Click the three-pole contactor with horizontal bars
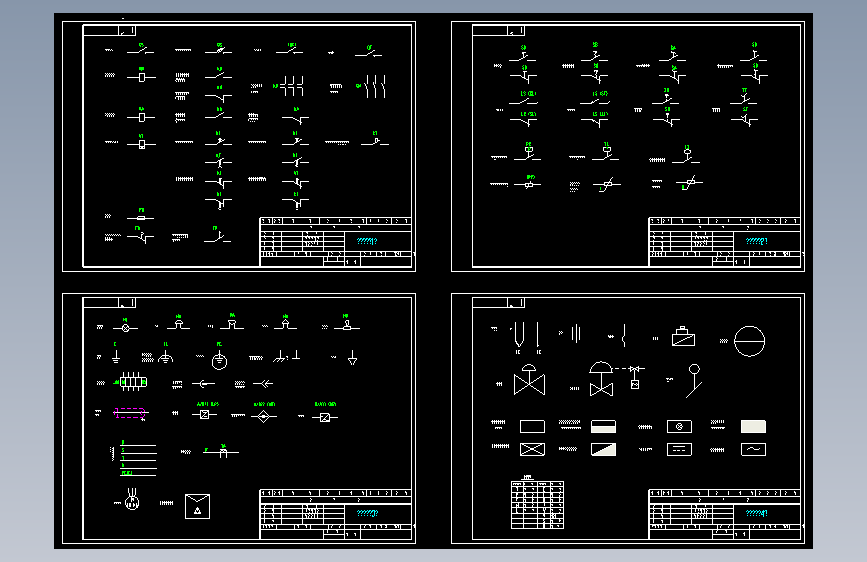This screenshot has height=562, width=867. [x=291, y=86]
